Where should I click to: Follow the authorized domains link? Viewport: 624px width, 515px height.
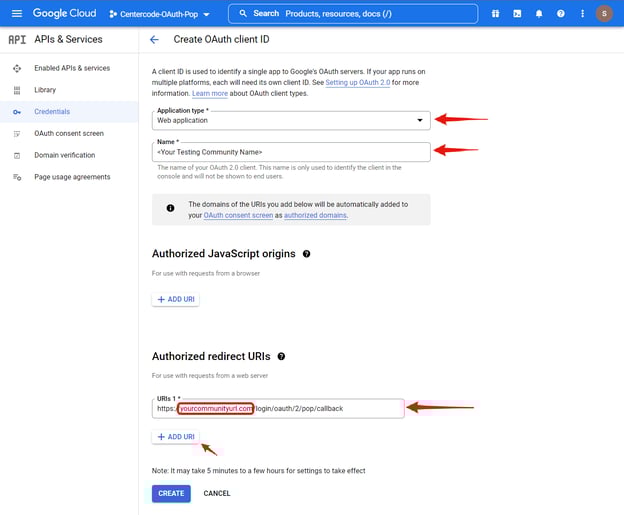coord(315,215)
